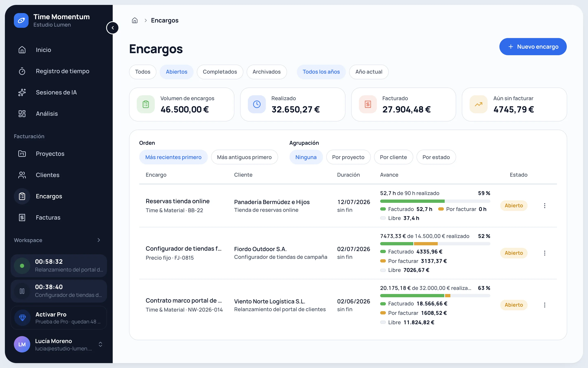Sort by Más recientes primero
The width and height of the screenshot is (588, 368).
174,157
